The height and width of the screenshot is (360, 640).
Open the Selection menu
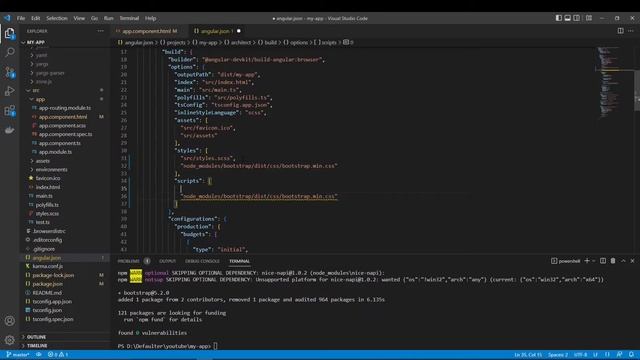tap(57, 18)
